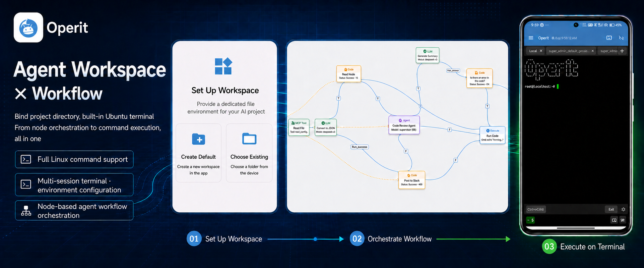Screen dimensions: 644x268
Task: Select the 'Is there an error' code node
Action: [479, 78]
